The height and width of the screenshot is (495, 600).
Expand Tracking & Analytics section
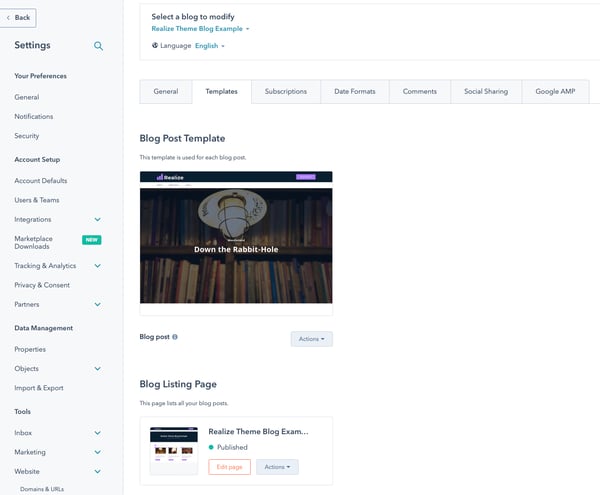click(x=97, y=266)
